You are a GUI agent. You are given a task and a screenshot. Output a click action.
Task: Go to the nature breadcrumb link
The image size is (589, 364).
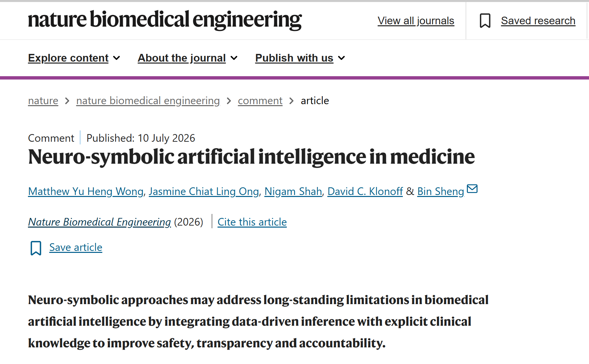[x=43, y=100]
